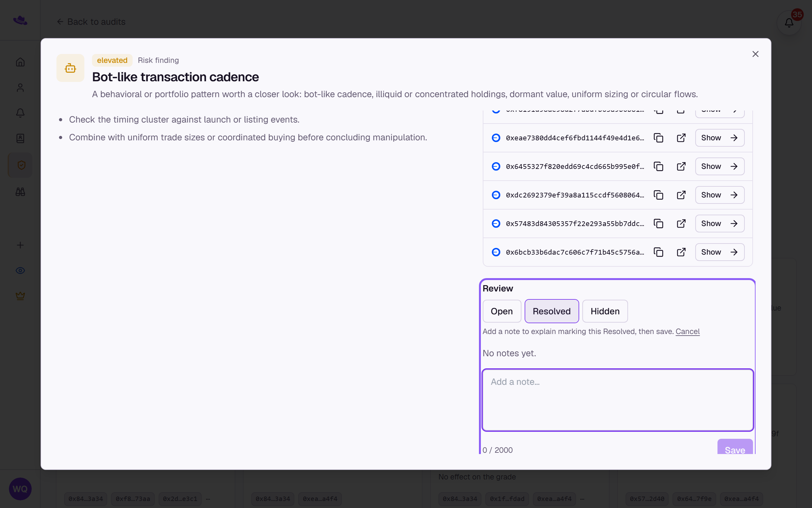Click the plus icon in sidebar
The width and height of the screenshot is (812, 508).
[20, 245]
